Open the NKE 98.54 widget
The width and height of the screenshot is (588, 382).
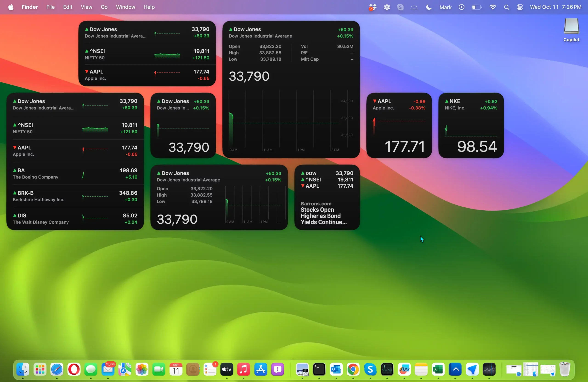(x=471, y=125)
